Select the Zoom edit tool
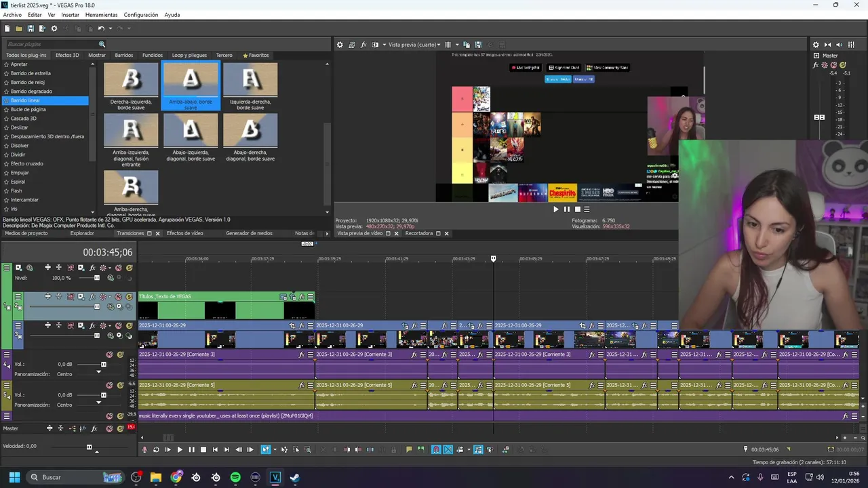 (308, 449)
